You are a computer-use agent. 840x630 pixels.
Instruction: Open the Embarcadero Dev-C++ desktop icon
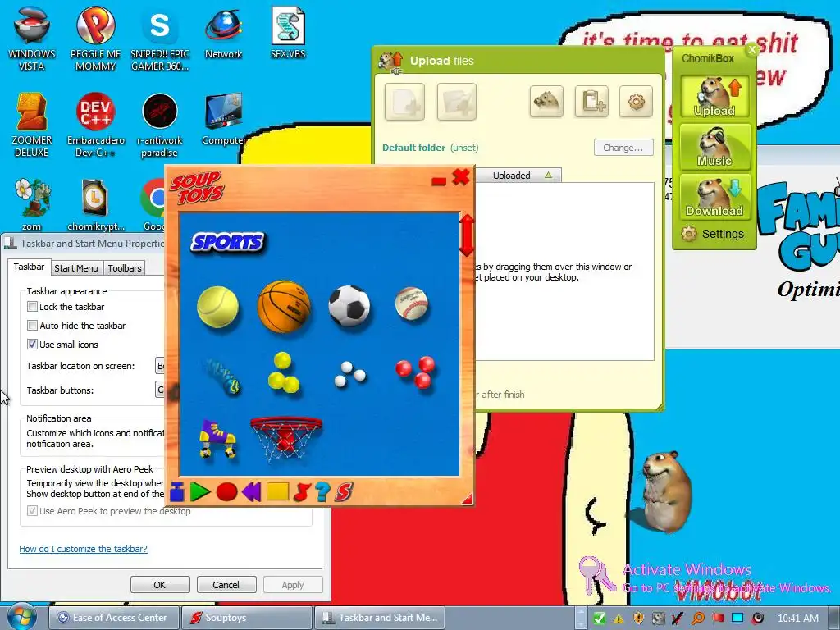(95, 126)
